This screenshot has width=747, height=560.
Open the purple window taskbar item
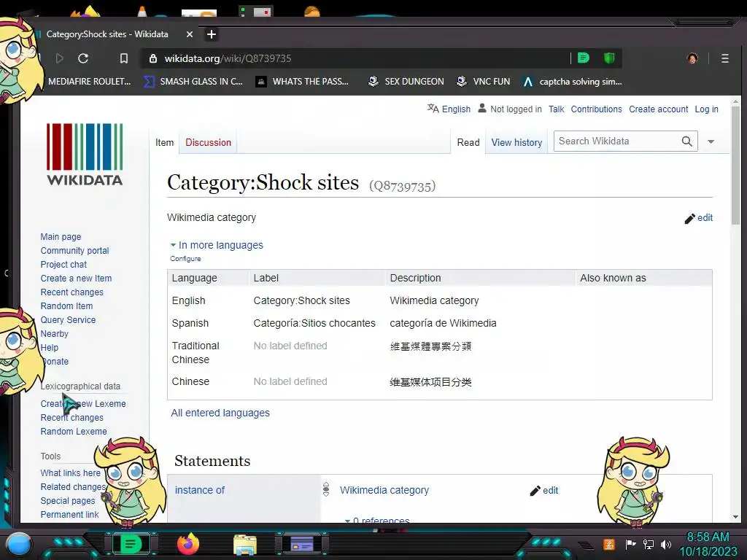pyautogui.click(x=302, y=544)
